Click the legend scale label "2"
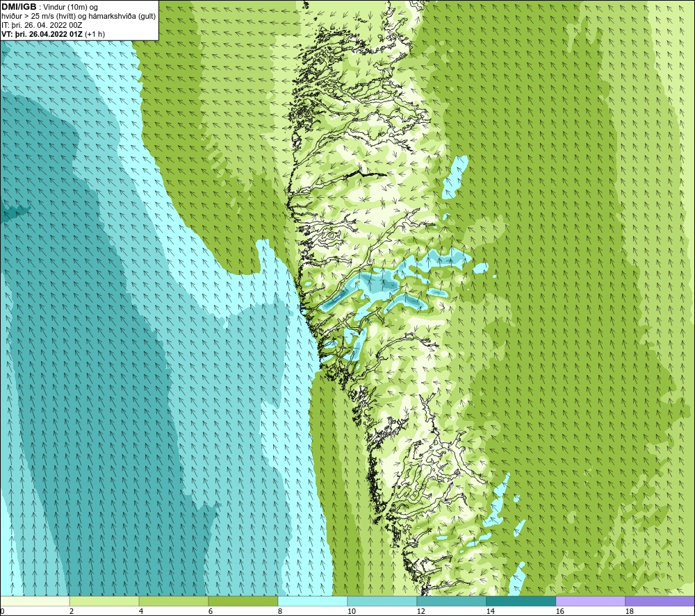 tap(72, 612)
